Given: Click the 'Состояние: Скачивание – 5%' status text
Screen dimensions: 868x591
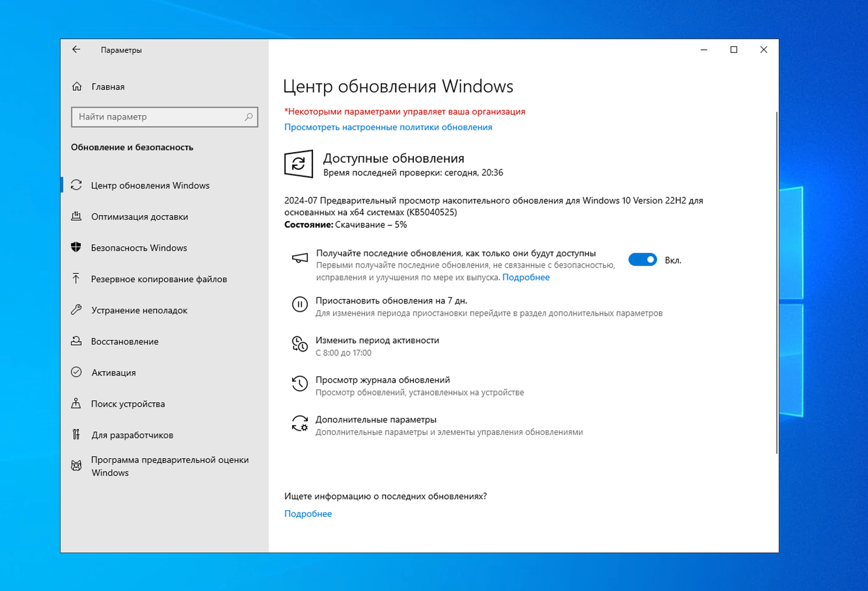Looking at the screenshot, I should (345, 224).
